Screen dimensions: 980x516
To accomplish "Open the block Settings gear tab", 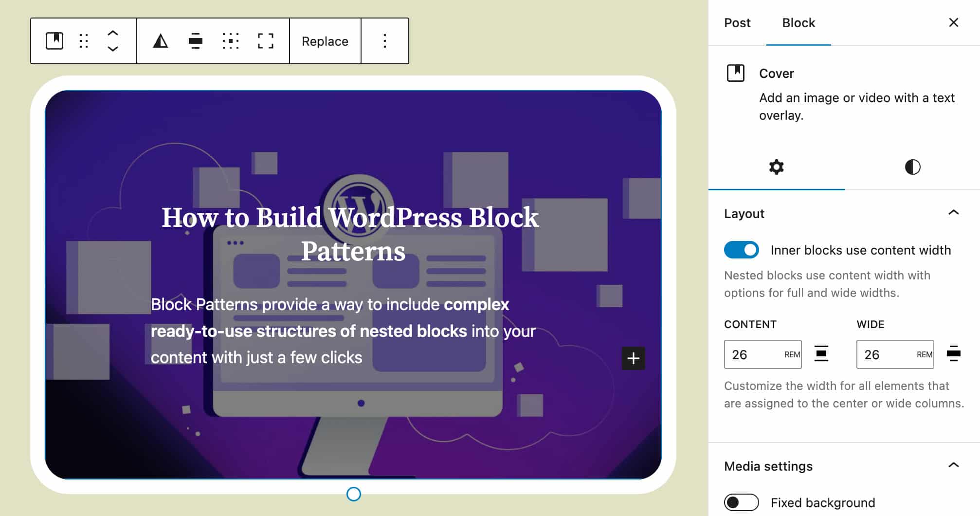I will pyautogui.click(x=777, y=167).
